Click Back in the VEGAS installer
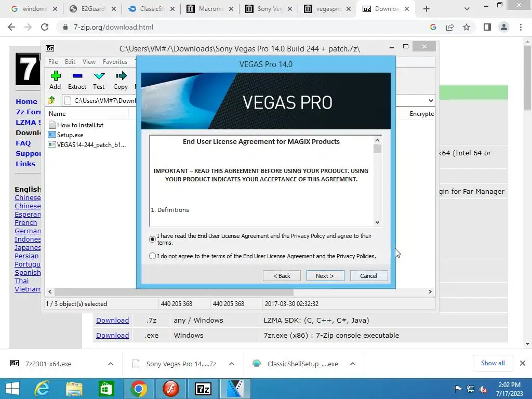 [282, 276]
